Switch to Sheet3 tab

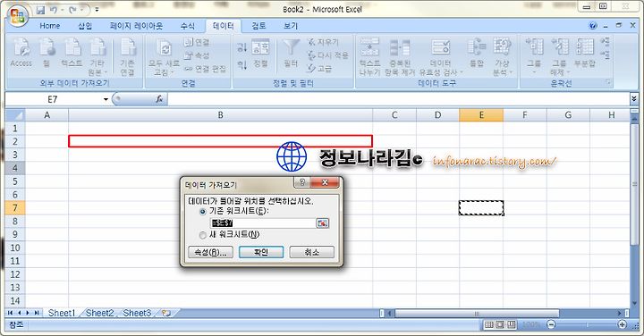click(137, 313)
